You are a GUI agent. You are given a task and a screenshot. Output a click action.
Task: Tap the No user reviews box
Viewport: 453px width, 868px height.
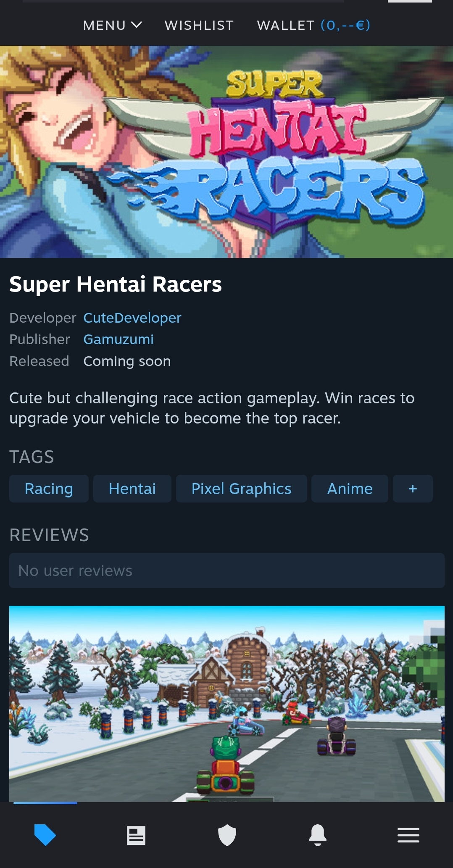[x=227, y=571]
